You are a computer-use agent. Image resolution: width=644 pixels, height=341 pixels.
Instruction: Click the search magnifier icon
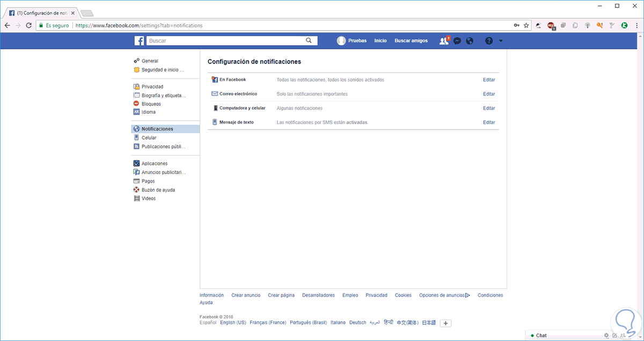pos(309,40)
